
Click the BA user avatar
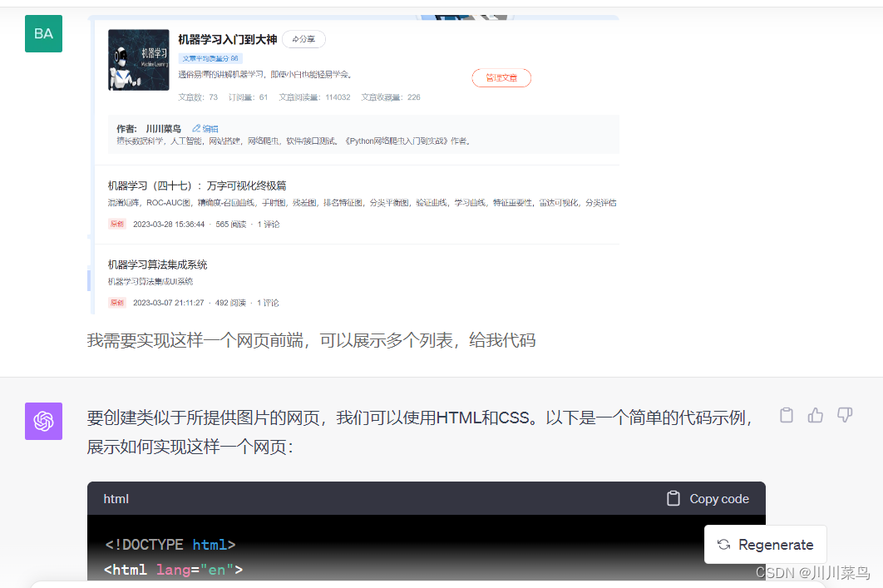(x=43, y=34)
